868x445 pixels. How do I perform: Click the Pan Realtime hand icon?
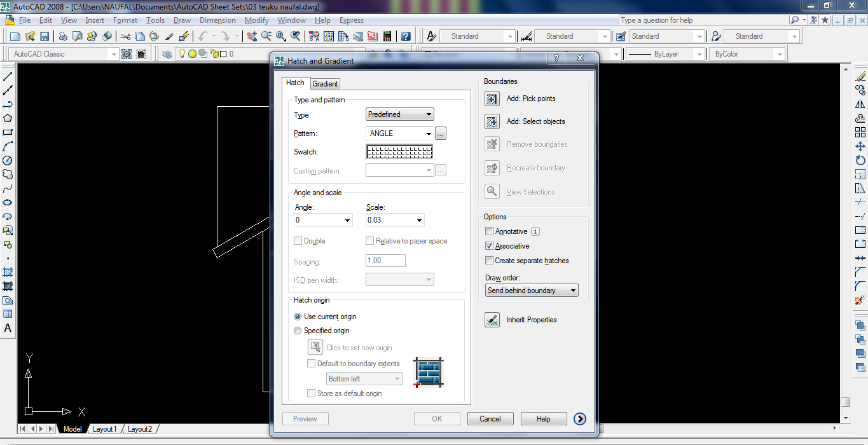coord(252,36)
